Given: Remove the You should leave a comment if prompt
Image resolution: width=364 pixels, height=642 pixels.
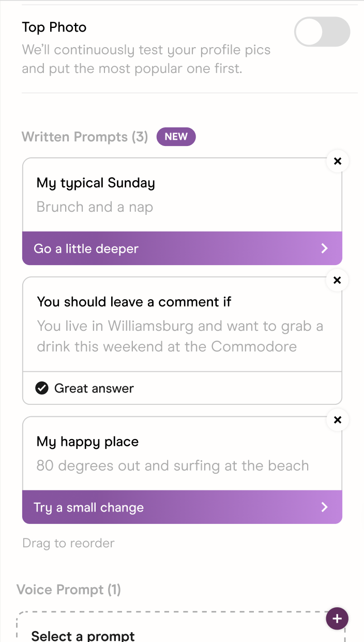Looking at the screenshot, I should pyautogui.click(x=337, y=280).
